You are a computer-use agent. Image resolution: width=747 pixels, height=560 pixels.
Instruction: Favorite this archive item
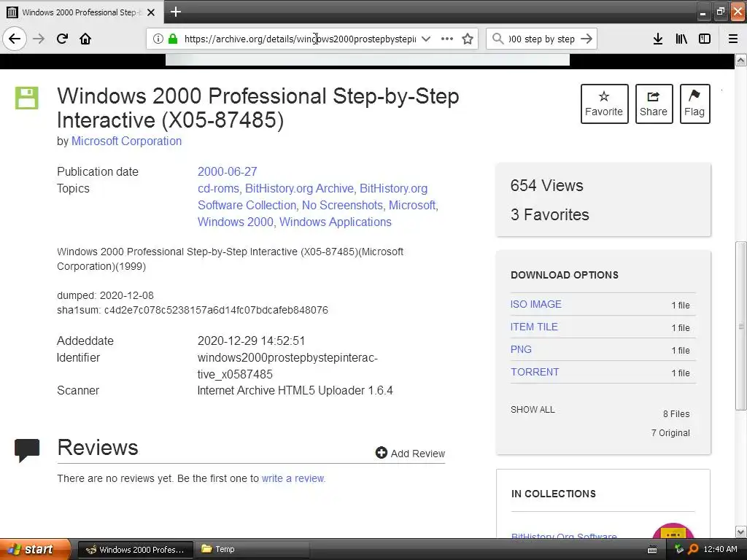604,104
